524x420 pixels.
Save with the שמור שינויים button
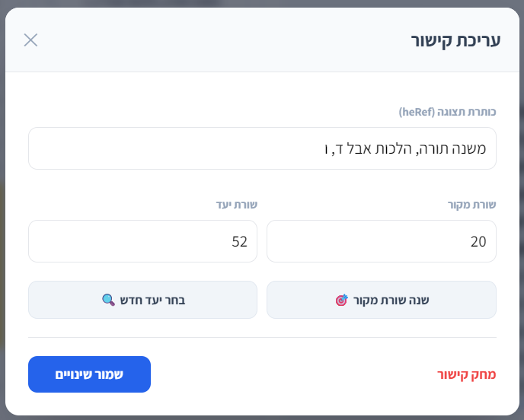(89, 374)
